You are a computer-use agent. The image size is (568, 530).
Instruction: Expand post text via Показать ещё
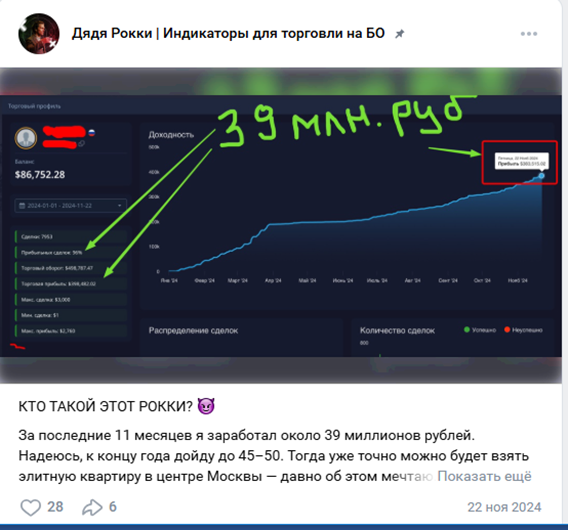click(484, 476)
